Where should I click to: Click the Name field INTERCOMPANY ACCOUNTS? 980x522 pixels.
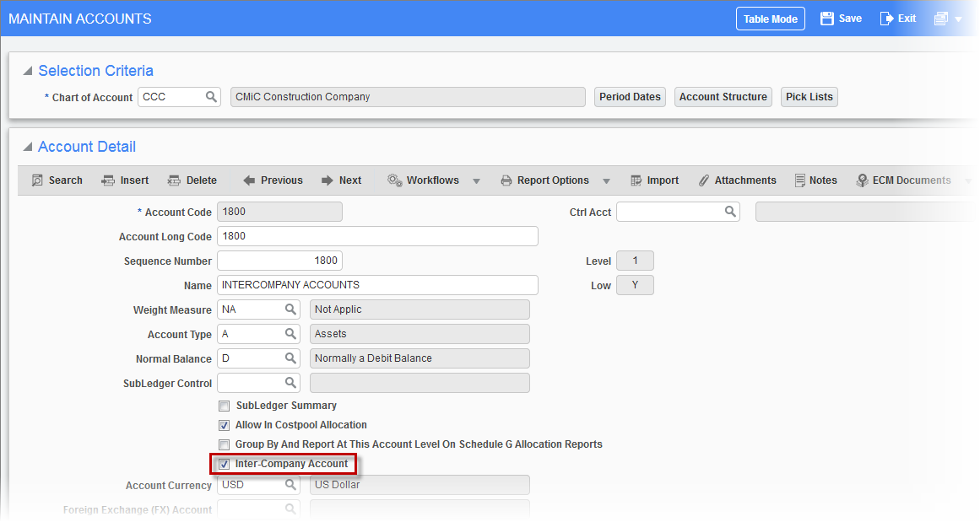coord(377,285)
